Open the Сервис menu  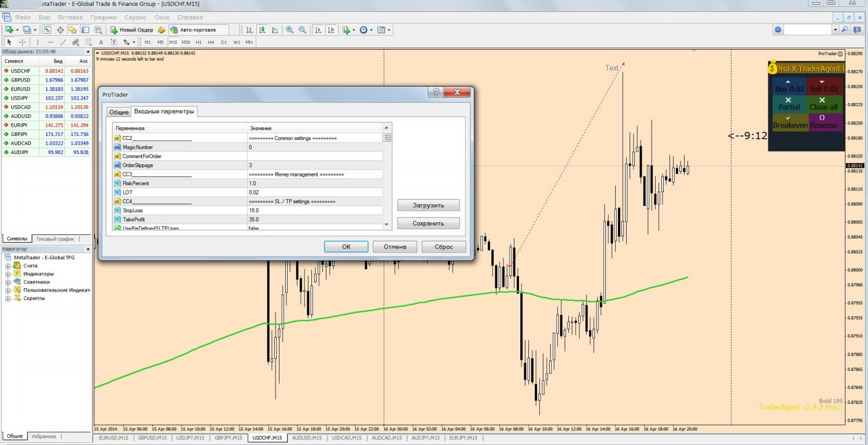click(135, 17)
